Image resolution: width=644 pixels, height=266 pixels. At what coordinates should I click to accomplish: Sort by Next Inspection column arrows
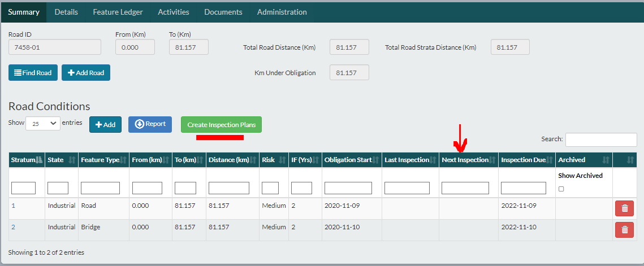click(492, 160)
